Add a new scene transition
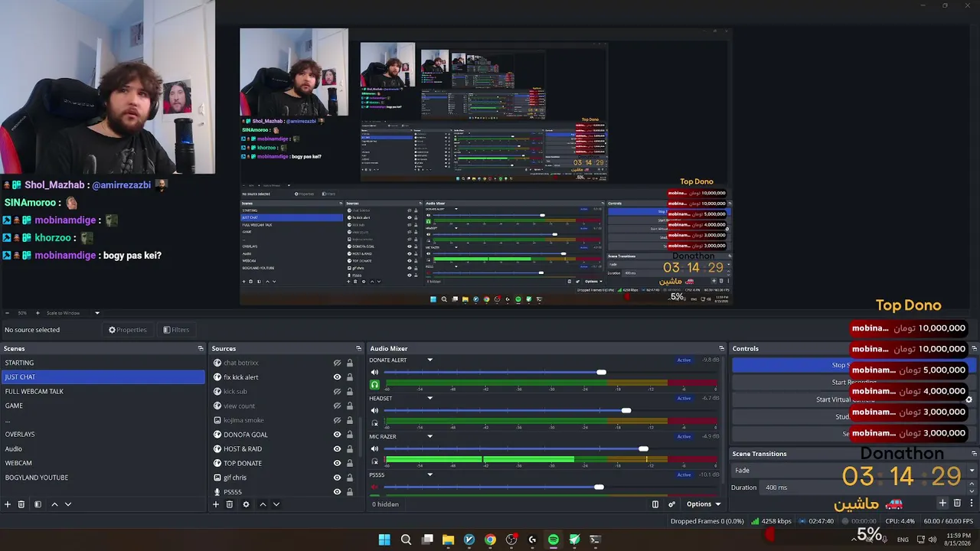 [x=942, y=503]
